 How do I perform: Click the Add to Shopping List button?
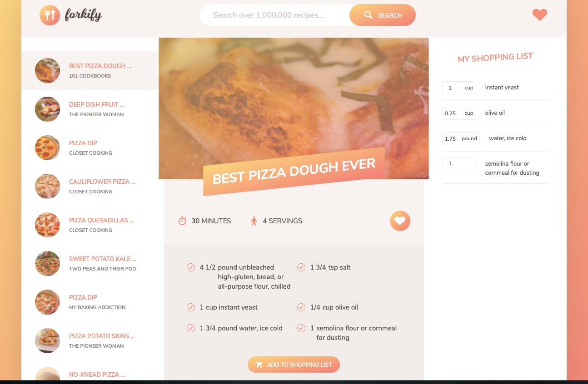pyautogui.click(x=294, y=364)
